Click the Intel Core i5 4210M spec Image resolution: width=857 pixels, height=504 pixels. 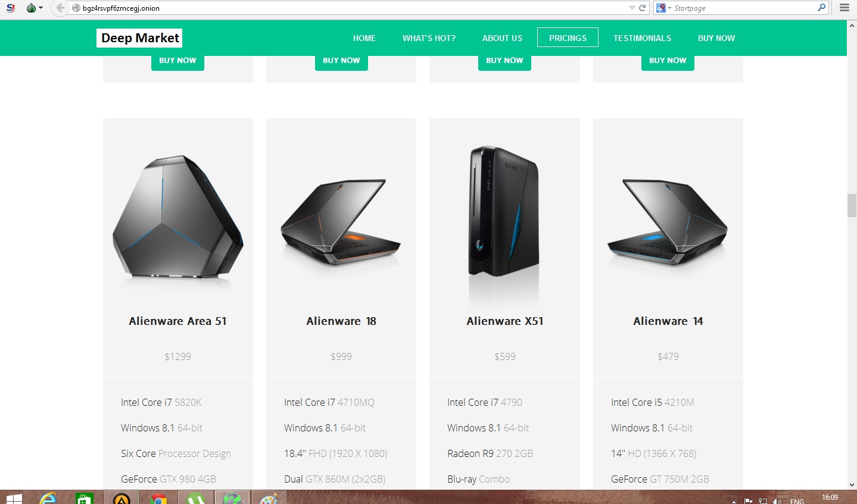pos(652,402)
